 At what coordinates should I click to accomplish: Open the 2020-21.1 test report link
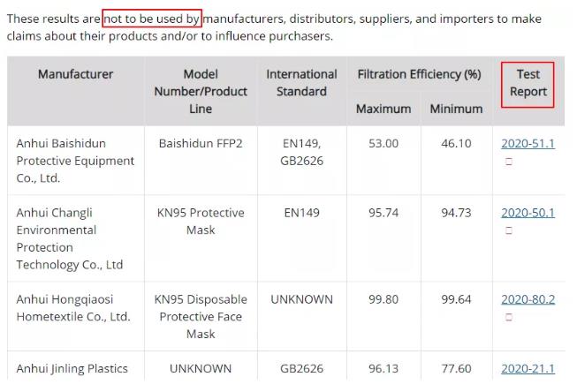click(x=528, y=368)
